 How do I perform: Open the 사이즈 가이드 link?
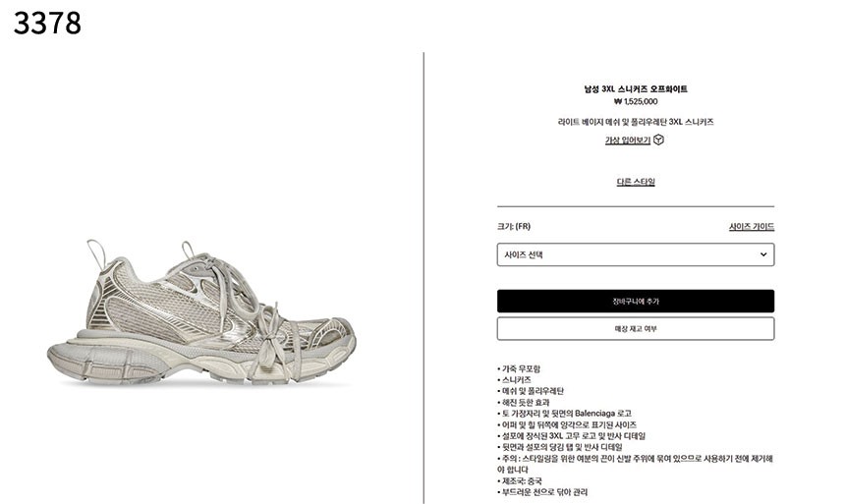(752, 226)
